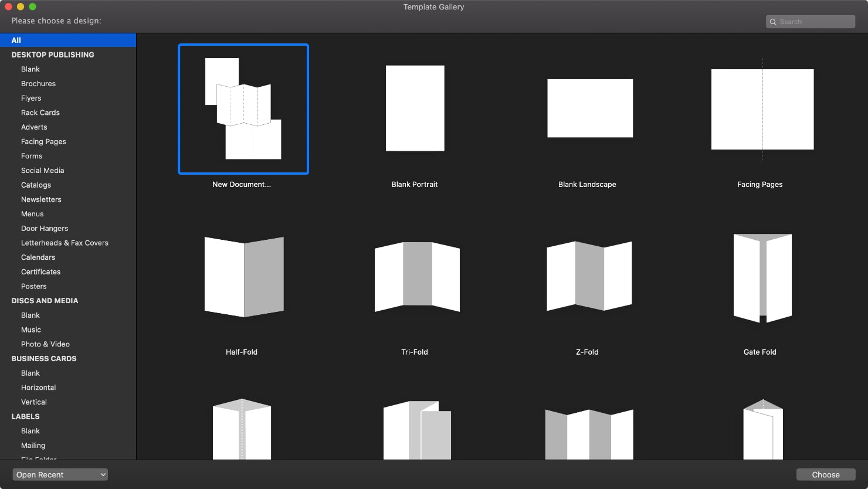Open the Brochures category
Screen dimensions: 868x489
38,83
